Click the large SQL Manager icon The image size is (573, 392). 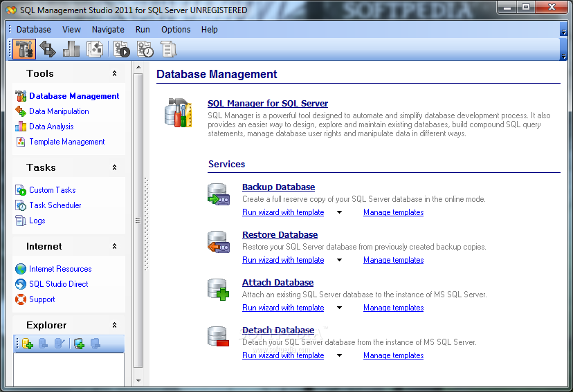tap(178, 113)
